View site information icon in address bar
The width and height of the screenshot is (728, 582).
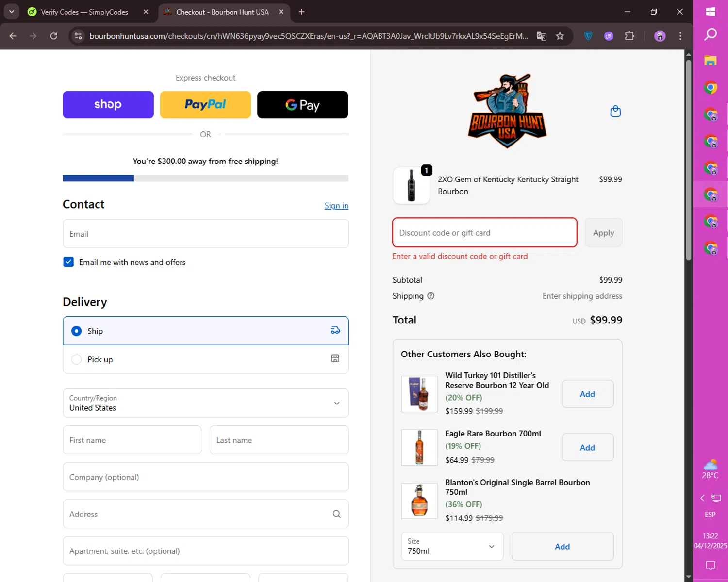78,36
